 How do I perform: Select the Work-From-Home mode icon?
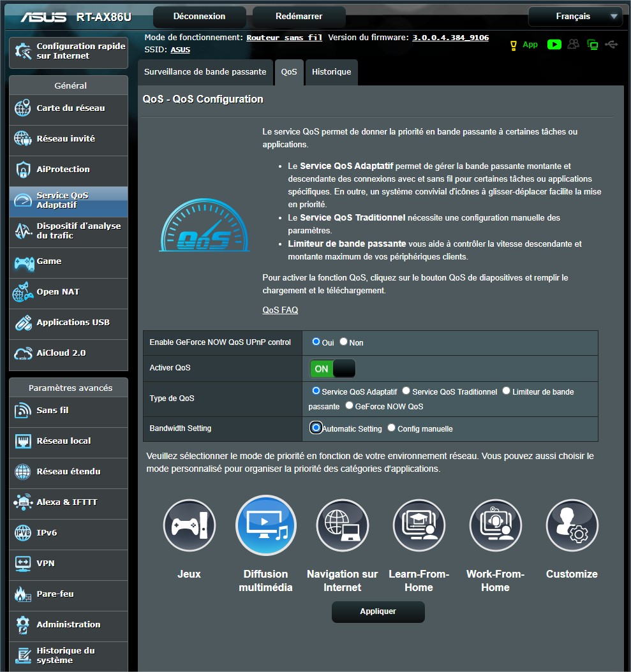coord(495,526)
